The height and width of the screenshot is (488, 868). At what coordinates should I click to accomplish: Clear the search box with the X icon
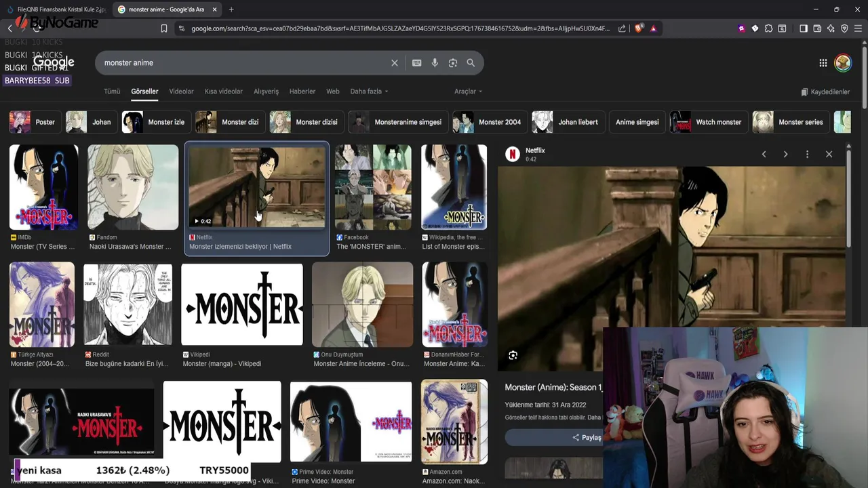click(395, 63)
